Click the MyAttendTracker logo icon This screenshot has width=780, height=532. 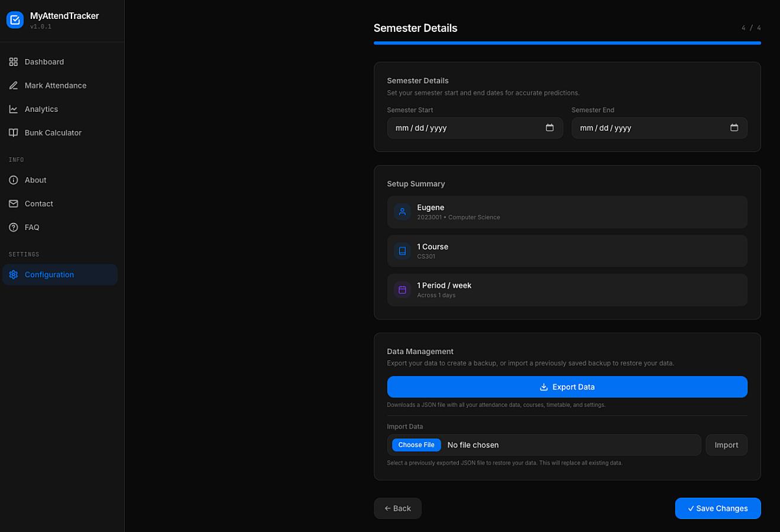pyautogui.click(x=15, y=20)
